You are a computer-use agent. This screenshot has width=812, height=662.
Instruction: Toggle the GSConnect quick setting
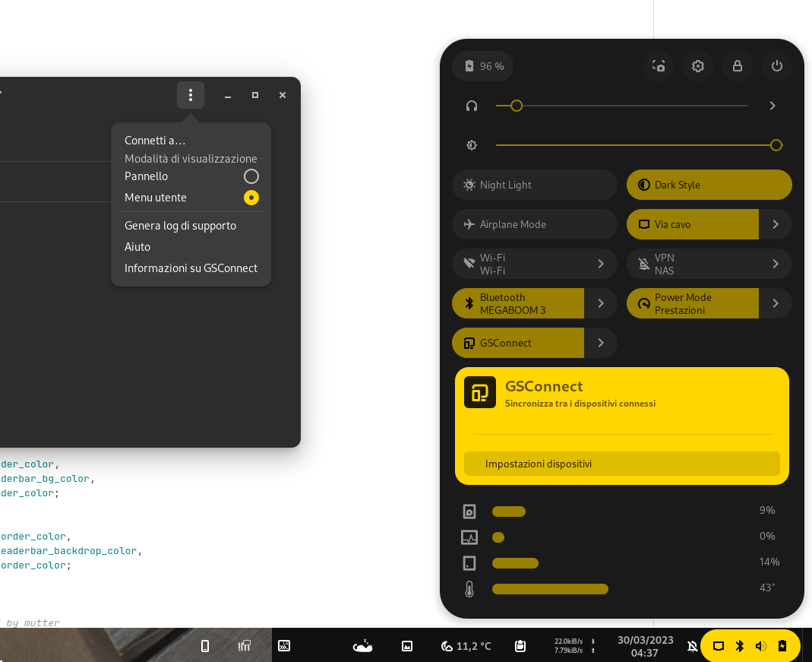[518, 343]
